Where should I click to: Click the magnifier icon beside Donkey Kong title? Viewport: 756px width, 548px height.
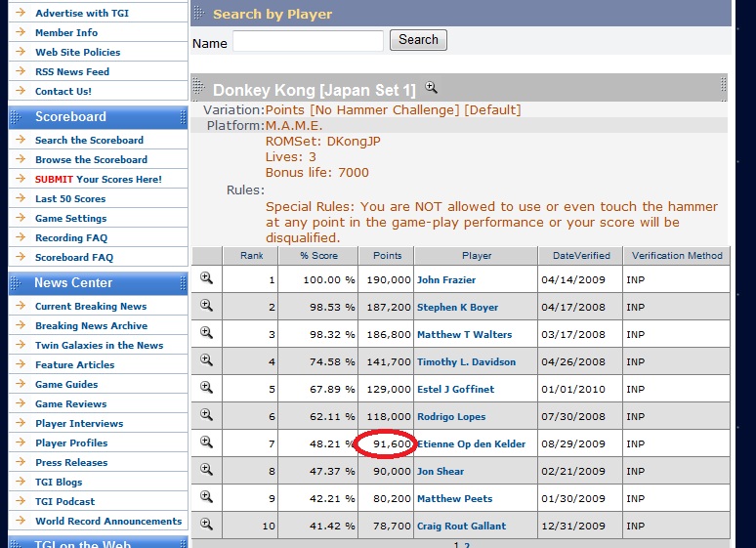point(431,87)
